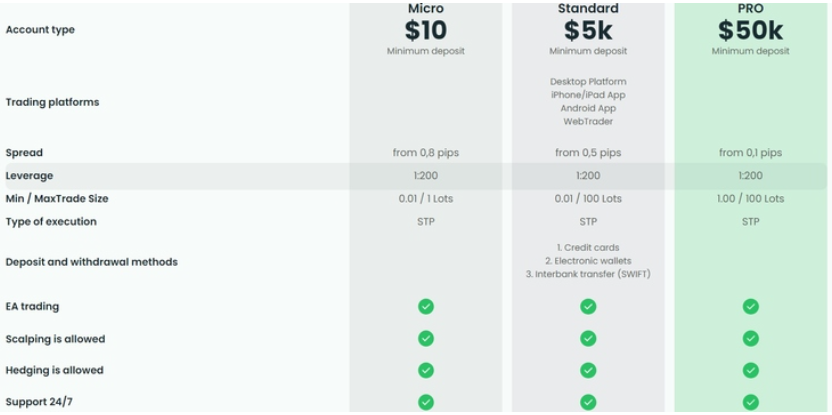The image size is (832, 415).
Task: Select the PRO account column header
Action: pyautogui.click(x=750, y=9)
